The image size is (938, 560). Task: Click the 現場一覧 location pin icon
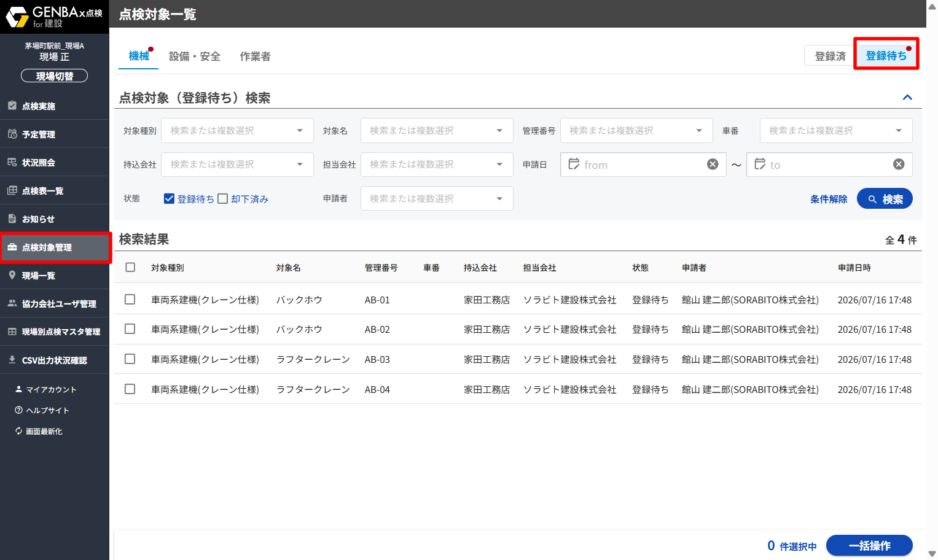click(x=12, y=275)
